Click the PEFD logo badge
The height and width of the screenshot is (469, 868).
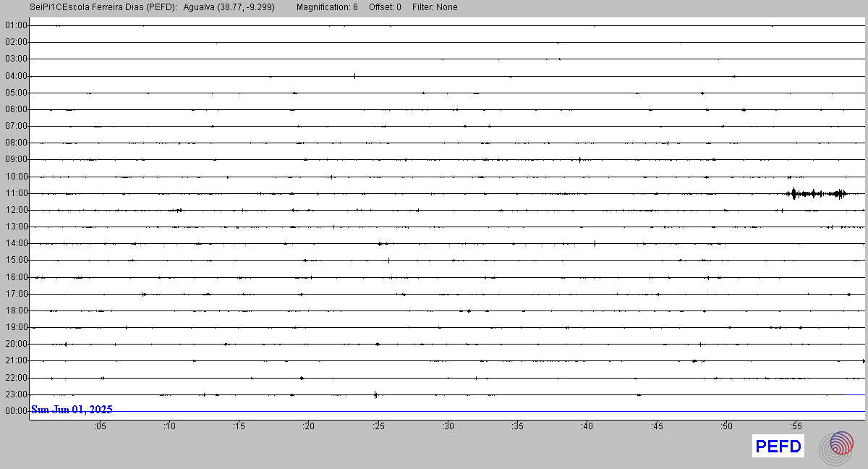point(778,447)
